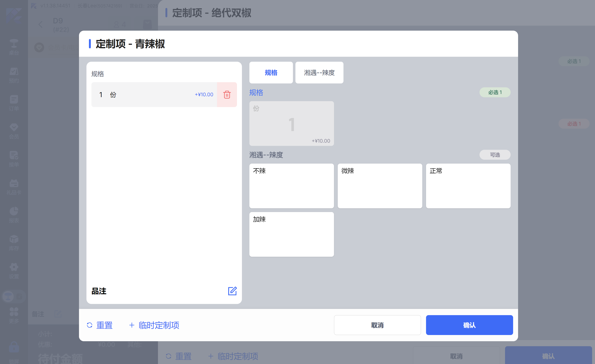Switch to the 湘遇--辣度 tab

click(319, 73)
